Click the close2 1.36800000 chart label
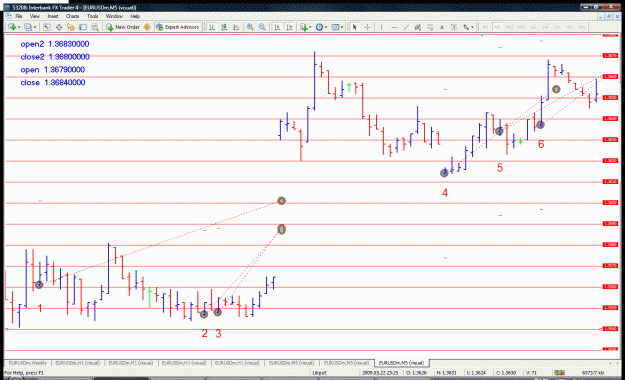The height and width of the screenshot is (380, 625). click(55, 57)
